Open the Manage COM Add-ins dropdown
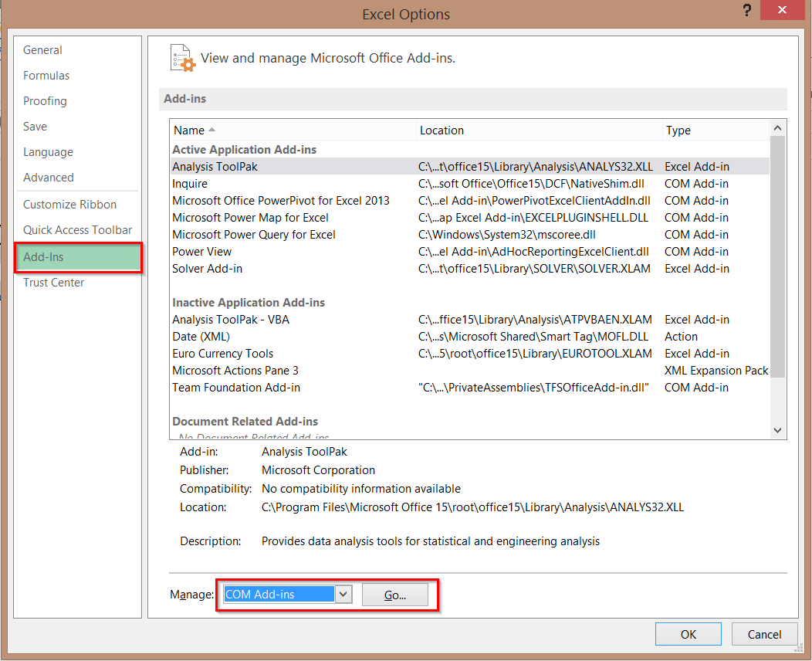Viewport: 812px width, 661px height. point(344,595)
